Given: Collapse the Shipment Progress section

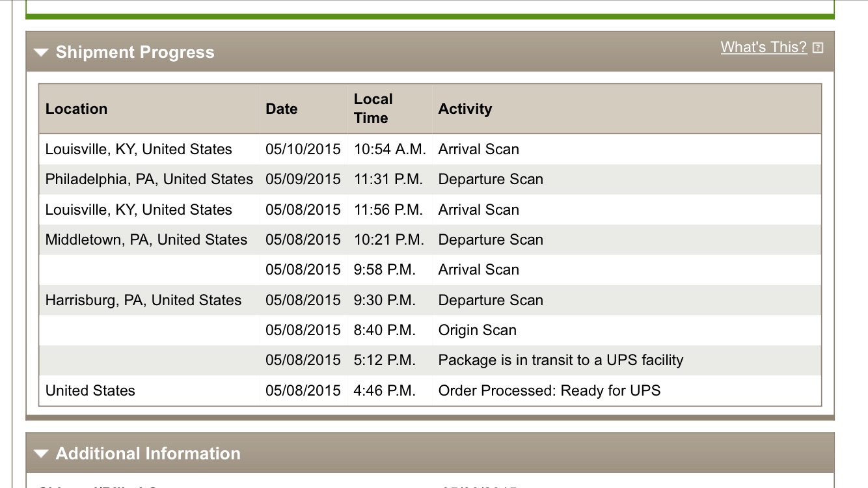Looking at the screenshot, I should pyautogui.click(x=42, y=53).
